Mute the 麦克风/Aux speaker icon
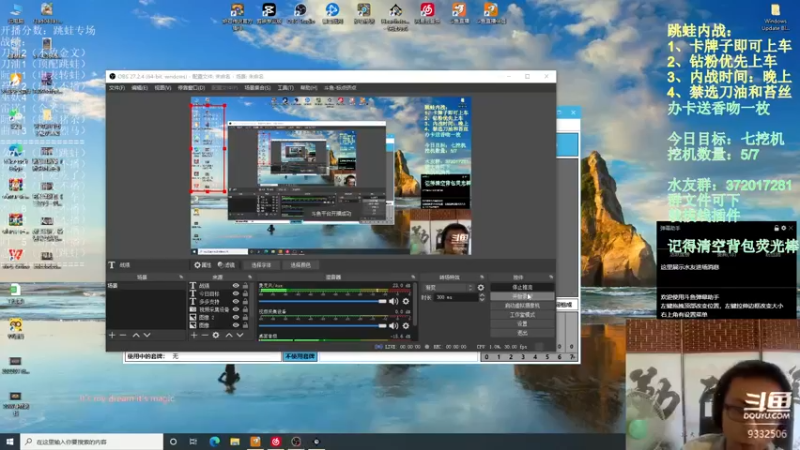The width and height of the screenshot is (800, 450). [x=393, y=302]
